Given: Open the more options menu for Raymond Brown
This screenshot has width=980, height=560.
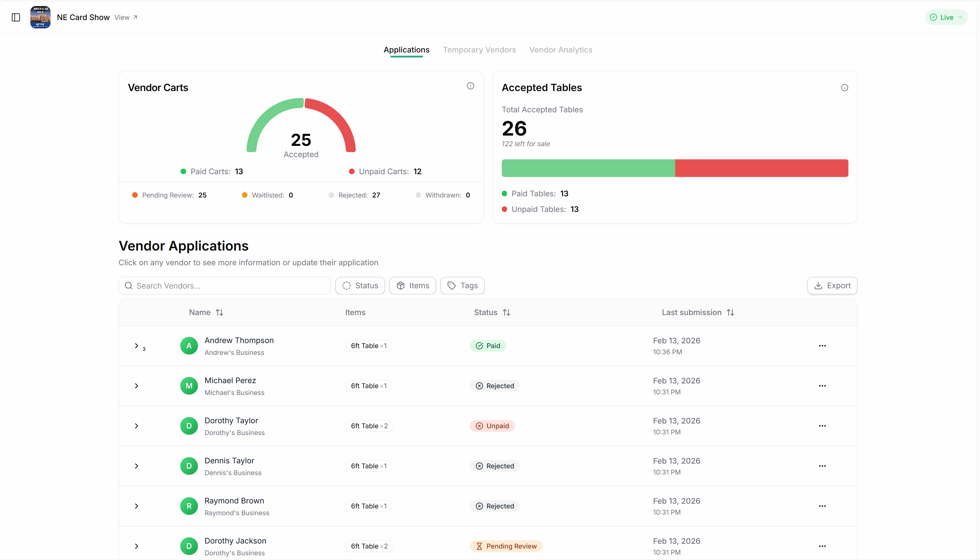Looking at the screenshot, I should pos(822,506).
